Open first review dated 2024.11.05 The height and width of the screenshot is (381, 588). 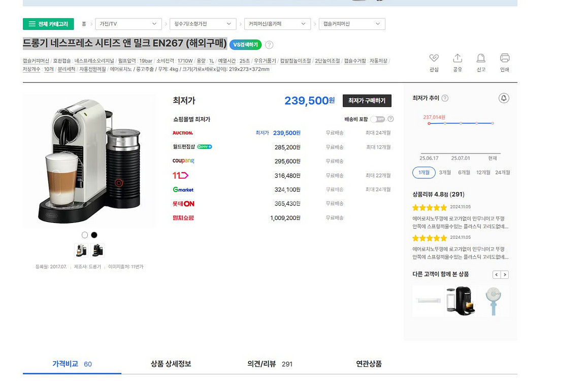click(461, 217)
